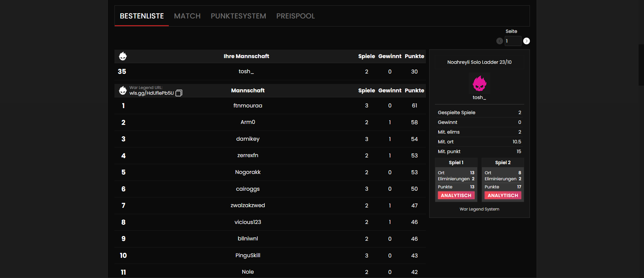Select team vicious123 in the ranking

270,222
